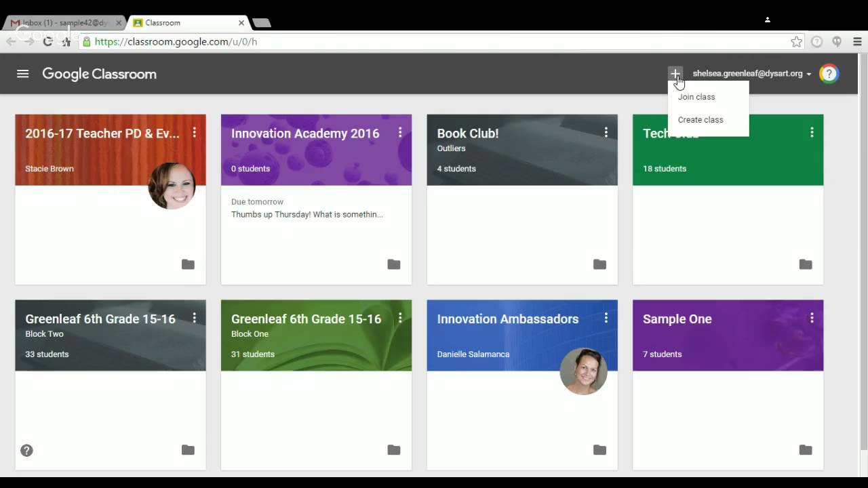Open three-dot menu on Tech Club card
This screenshot has height=488, width=868.
tap(812, 133)
